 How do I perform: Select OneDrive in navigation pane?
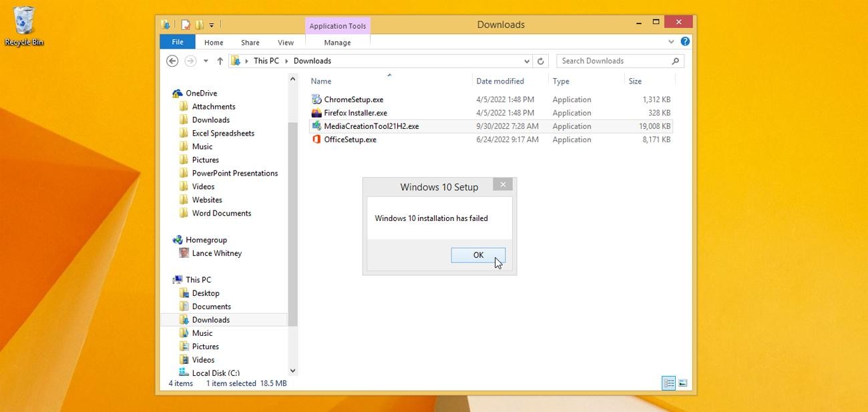(201, 93)
